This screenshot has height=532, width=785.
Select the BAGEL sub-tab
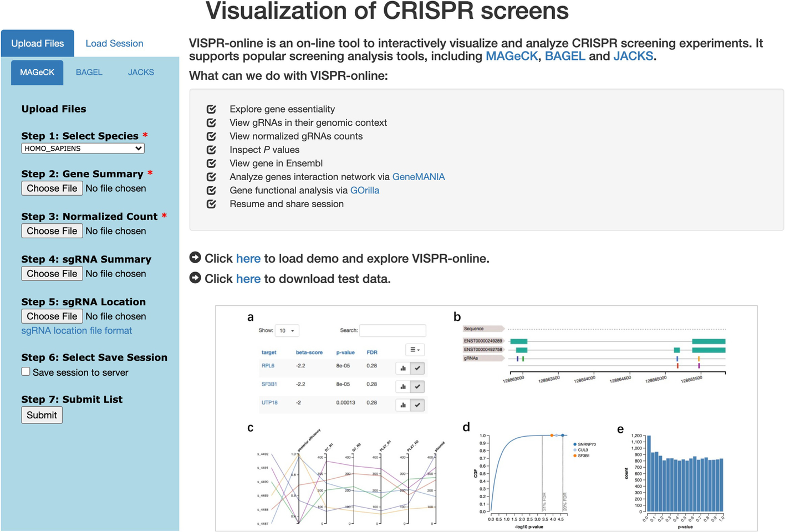click(89, 73)
